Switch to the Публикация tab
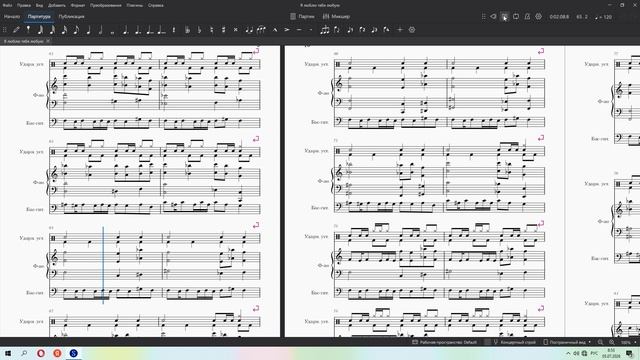640x360 pixels. (71, 17)
